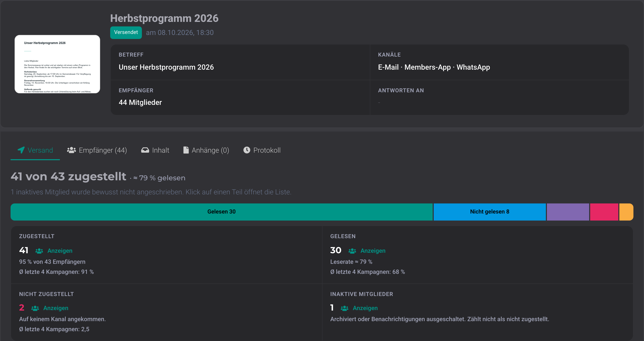
Task: Switch to the Empfänger (44) tab
Action: 97,150
